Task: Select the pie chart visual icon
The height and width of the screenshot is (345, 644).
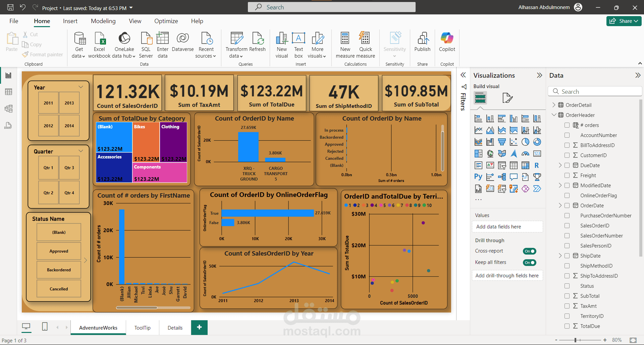Action: [x=525, y=142]
